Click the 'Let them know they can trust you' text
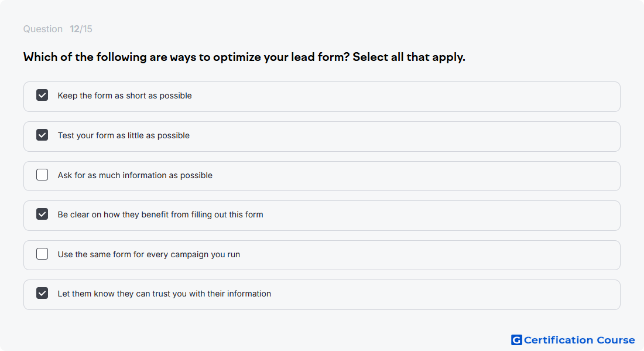Image resolution: width=644 pixels, height=351 pixels. coord(165,294)
